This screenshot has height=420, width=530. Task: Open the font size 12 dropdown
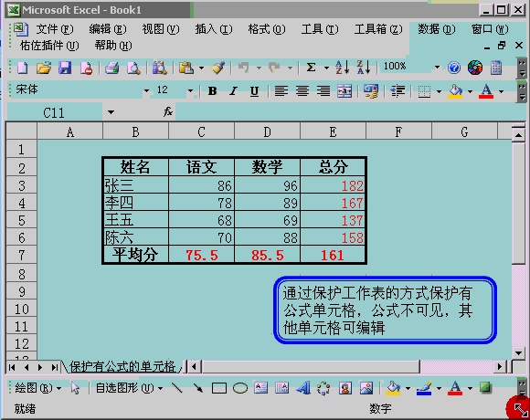coord(190,90)
